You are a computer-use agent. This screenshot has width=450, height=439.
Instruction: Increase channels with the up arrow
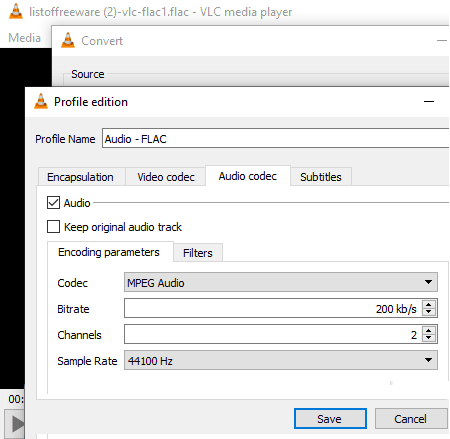(429, 330)
